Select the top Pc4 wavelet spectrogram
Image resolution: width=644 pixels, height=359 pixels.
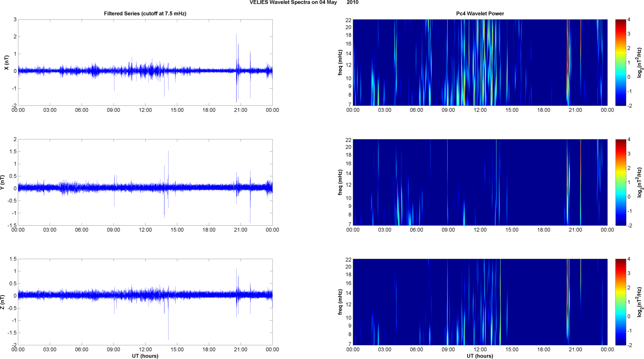pos(480,62)
